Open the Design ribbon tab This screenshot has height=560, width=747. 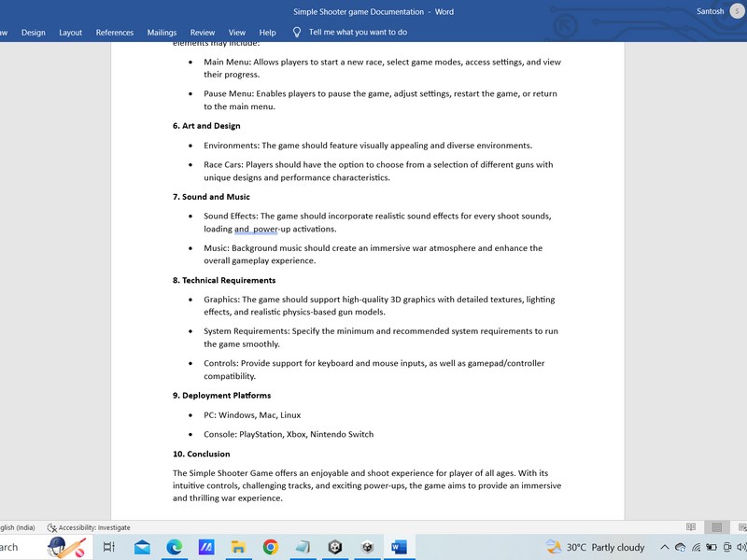(34, 33)
